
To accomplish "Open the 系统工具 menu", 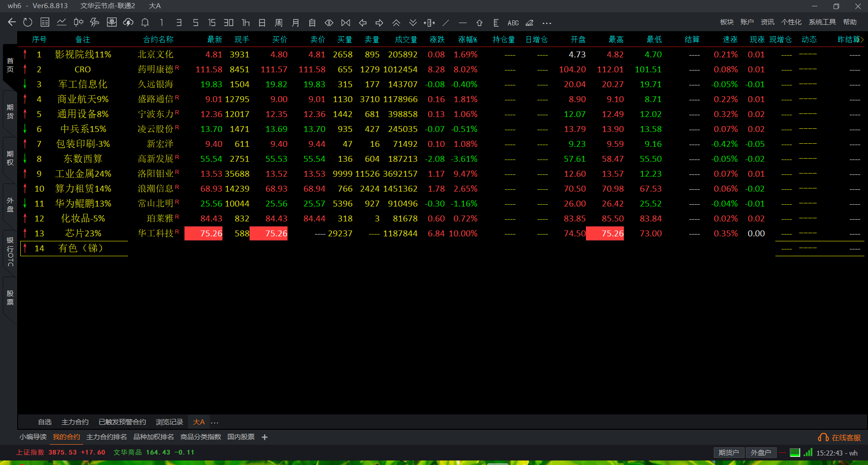I will [822, 22].
